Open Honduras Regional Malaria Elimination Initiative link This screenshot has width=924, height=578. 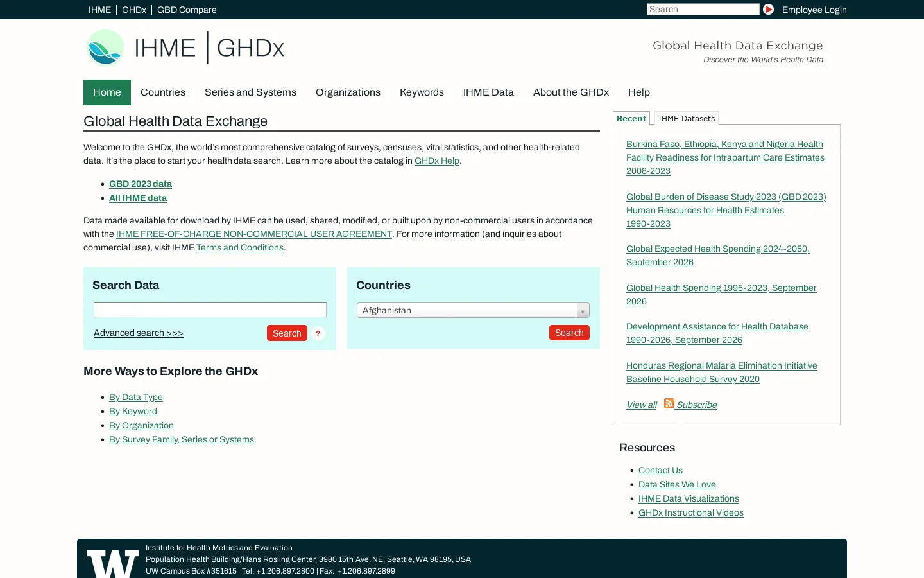pyautogui.click(x=722, y=372)
